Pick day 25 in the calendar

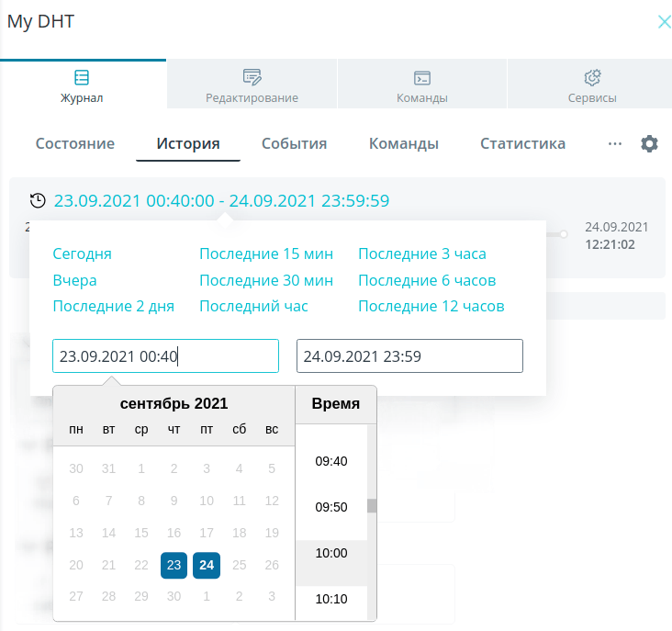coord(239,565)
